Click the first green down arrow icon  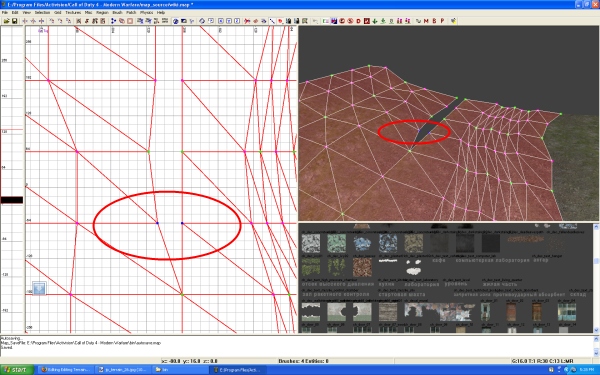(x=375, y=21)
